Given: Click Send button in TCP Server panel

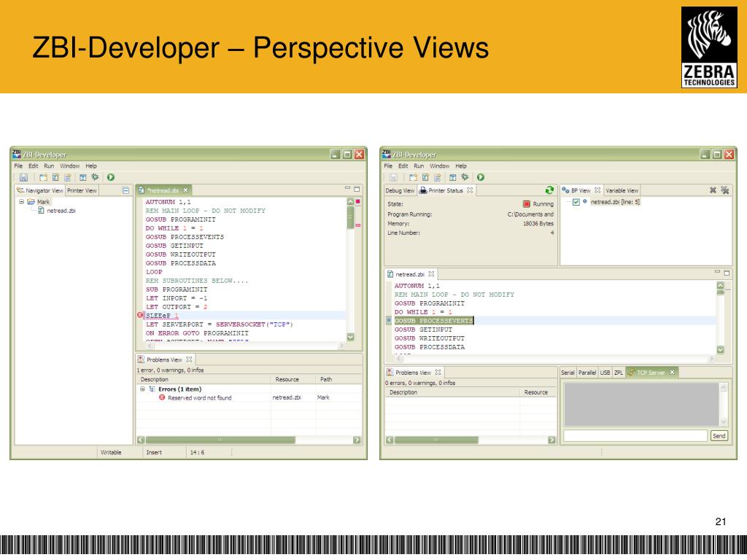Looking at the screenshot, I should point(719,436).
